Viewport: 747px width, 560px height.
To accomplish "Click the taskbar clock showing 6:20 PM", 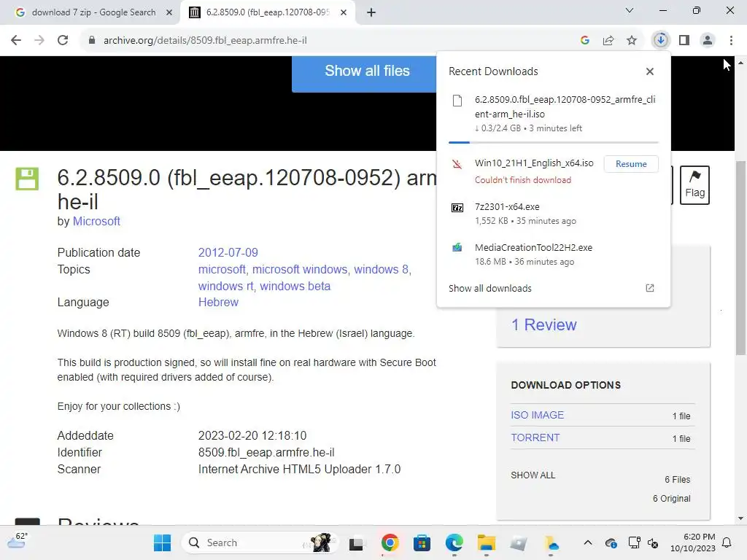I will point(693,542).
